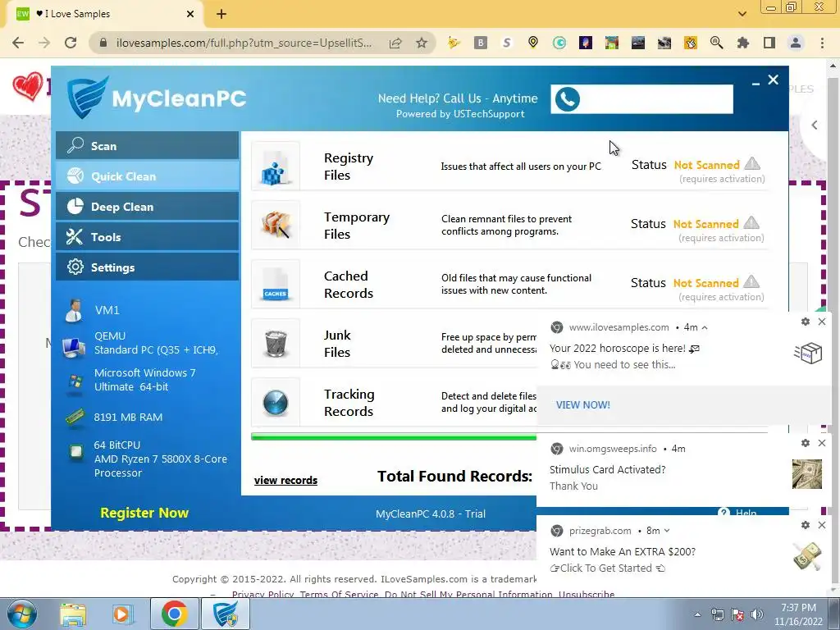Open settings gear on omgsweeps notification
Screen dimensions: 840x630
click(806, 443)
